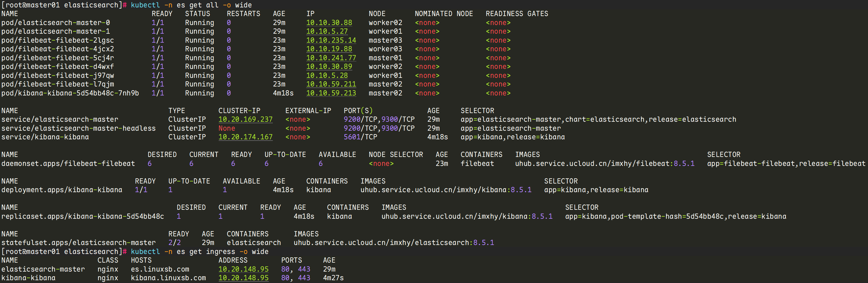Click the pod/kibana-kibana-5d54bb48c-7nh9b entry

click(x=70, y=93)
